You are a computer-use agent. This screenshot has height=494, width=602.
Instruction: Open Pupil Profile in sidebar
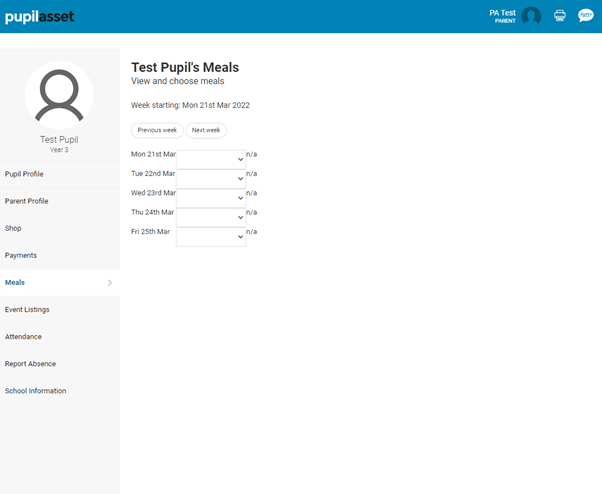click(60, 174)
